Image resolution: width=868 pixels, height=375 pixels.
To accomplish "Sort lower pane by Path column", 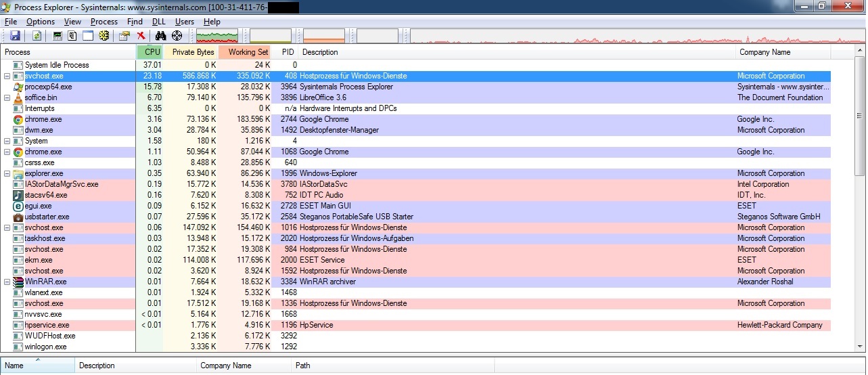I will pos(393,366).
